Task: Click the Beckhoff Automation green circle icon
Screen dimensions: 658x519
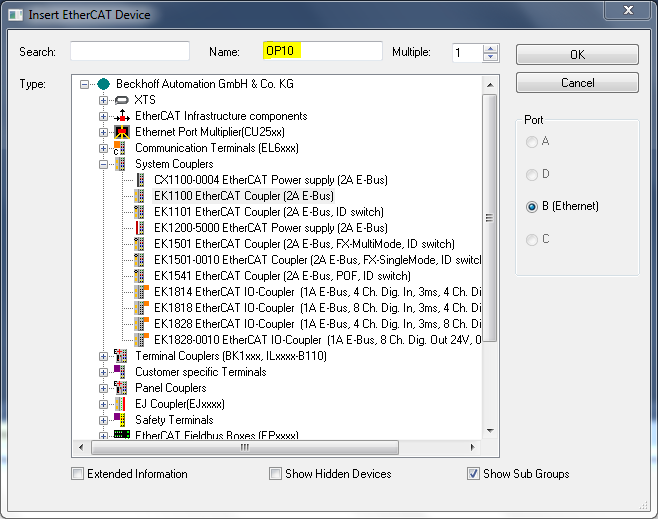Action: point(103,84)
